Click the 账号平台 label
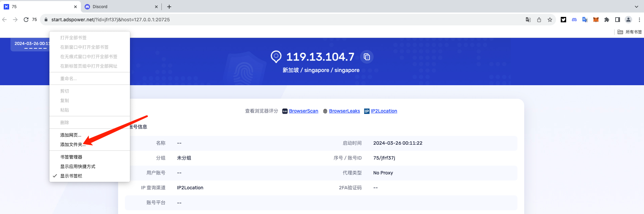 point(156,203)
